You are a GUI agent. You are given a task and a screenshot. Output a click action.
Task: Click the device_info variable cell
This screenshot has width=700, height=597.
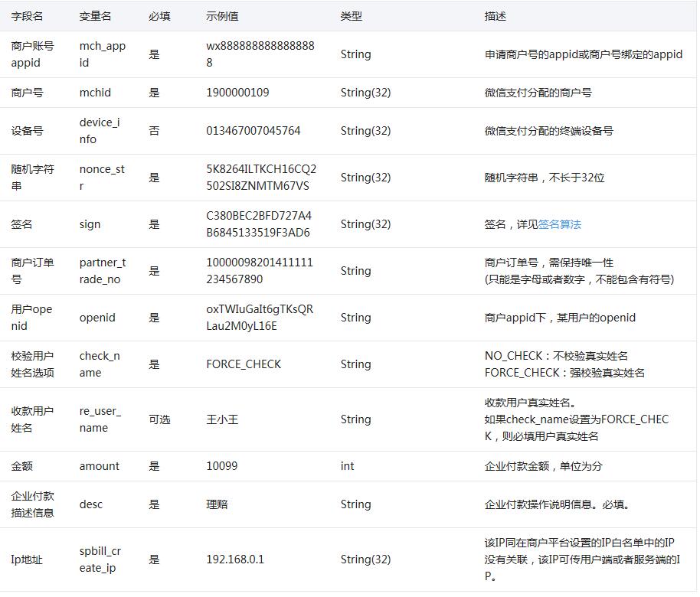pos(100,131)
